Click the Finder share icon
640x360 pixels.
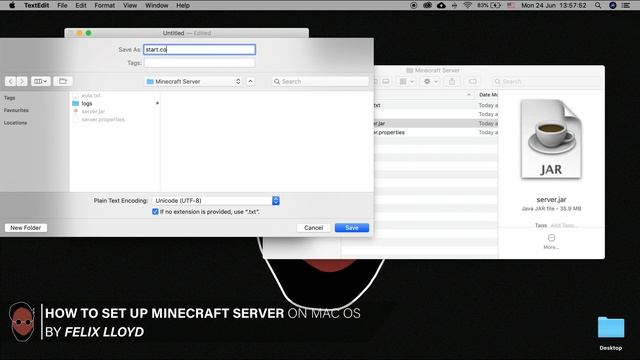click(x=452, y=81)
